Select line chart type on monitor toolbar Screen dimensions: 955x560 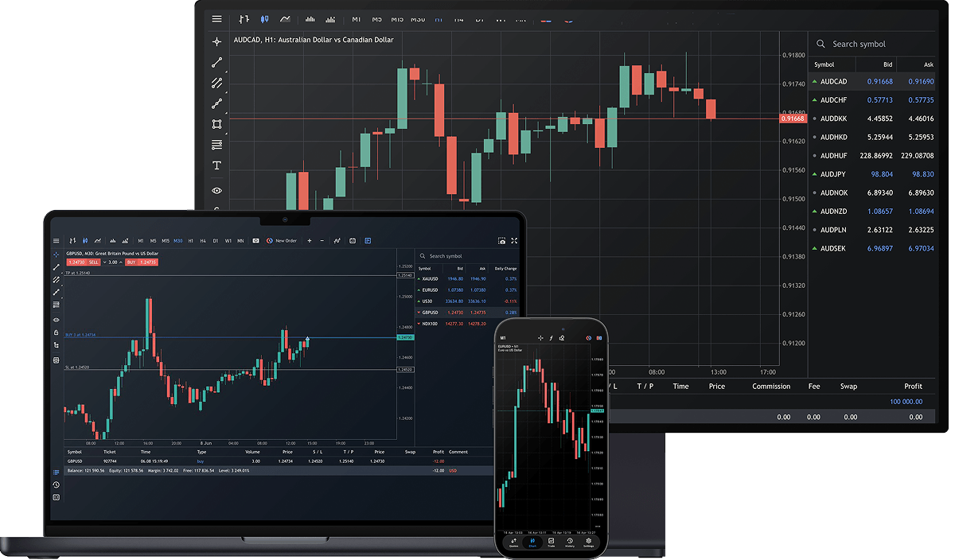285,19
